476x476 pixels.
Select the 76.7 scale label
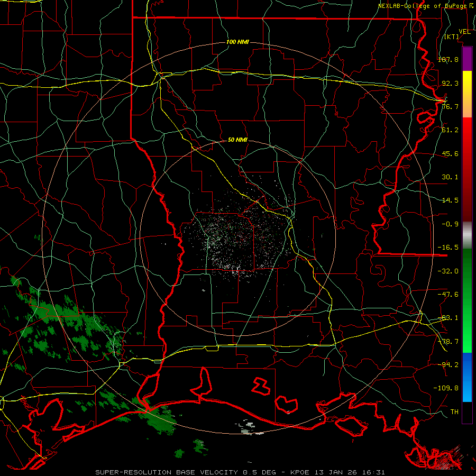point(450,106)
